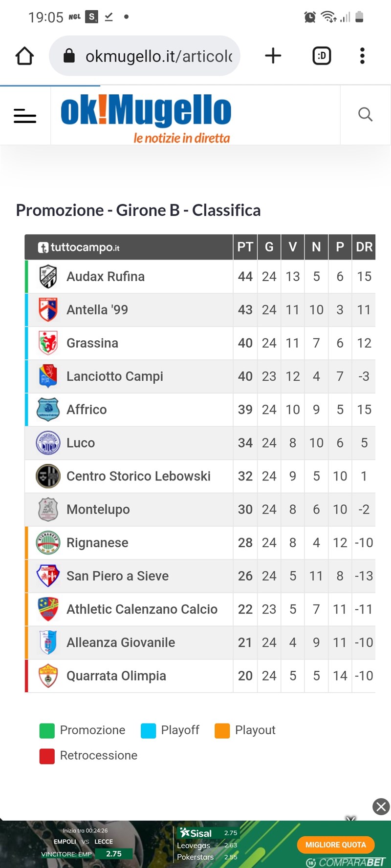
Task: Select the Audax Rufina club crest
Action: click(47, 276)
